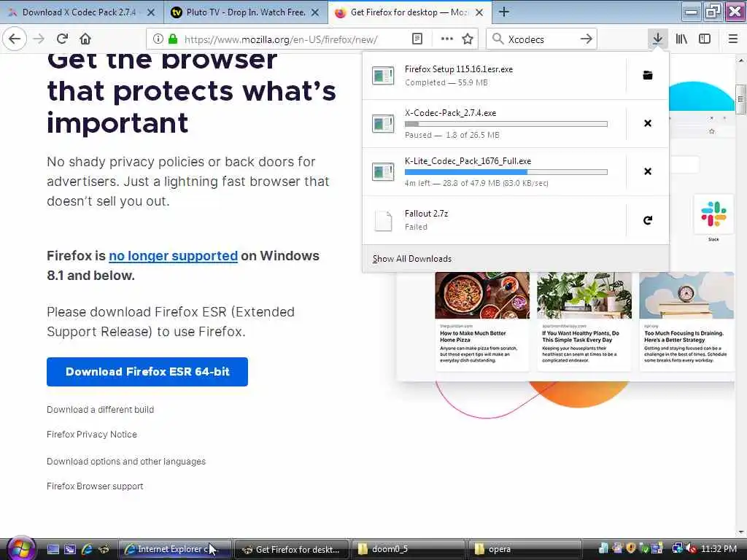Click the page vertical scrollbar thumb
Image resolution: width=747 pixels, height=560 pixels.
click(741, 99)
